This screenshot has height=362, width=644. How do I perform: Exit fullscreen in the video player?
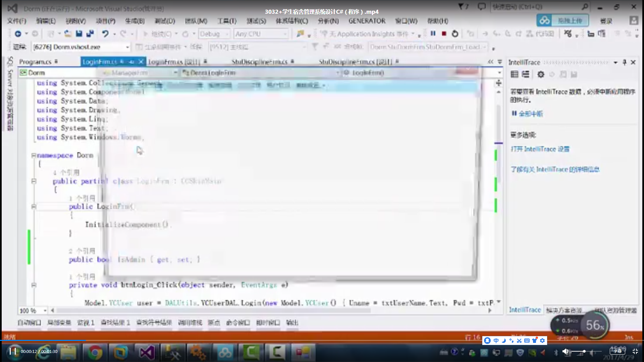pos(635,351)
